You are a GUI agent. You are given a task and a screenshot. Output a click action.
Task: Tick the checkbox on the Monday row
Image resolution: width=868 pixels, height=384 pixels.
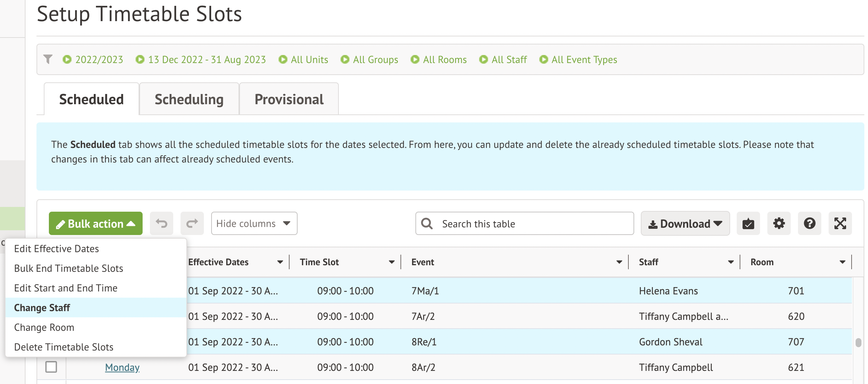pyautogui.click(x=51, y=367)
